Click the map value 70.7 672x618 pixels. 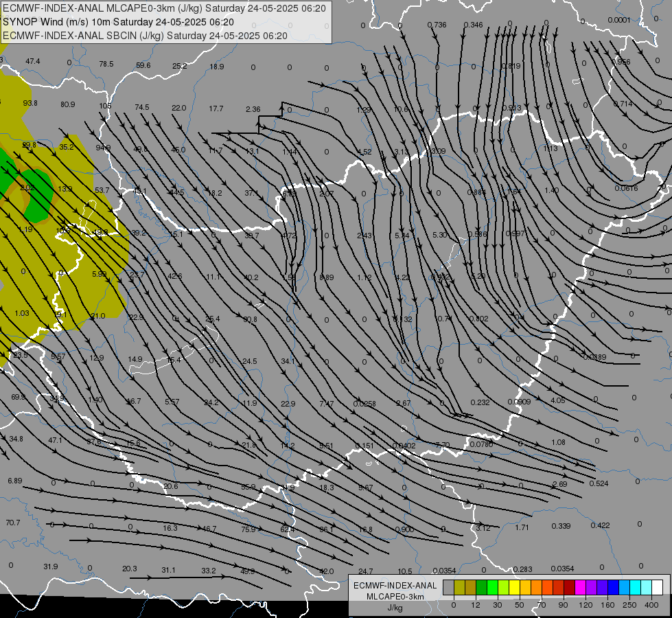pyautogui.click(x=13, y=523)
